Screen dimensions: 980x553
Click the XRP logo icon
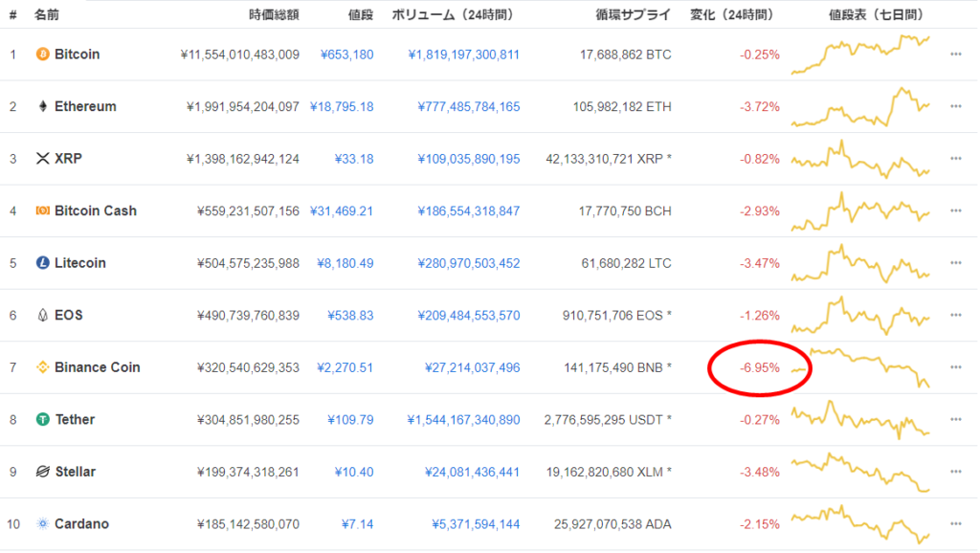42,159
